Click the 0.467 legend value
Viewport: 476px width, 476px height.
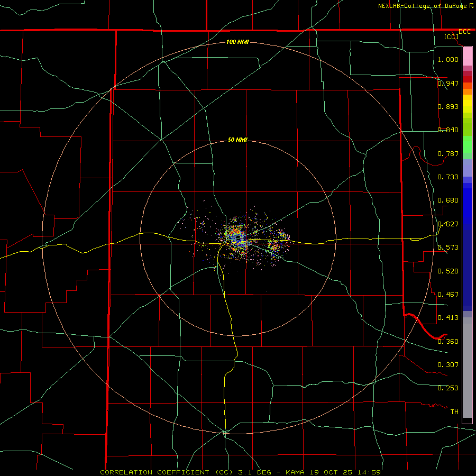click(x=448, y=295)
